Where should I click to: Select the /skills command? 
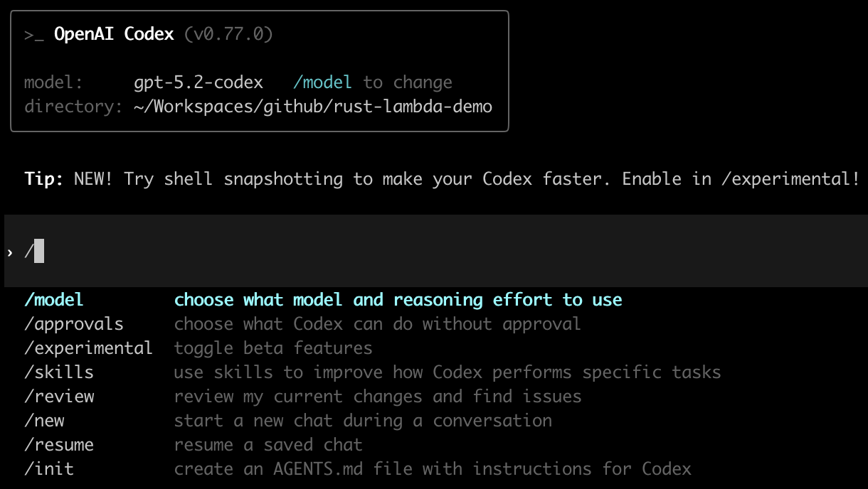59,372
